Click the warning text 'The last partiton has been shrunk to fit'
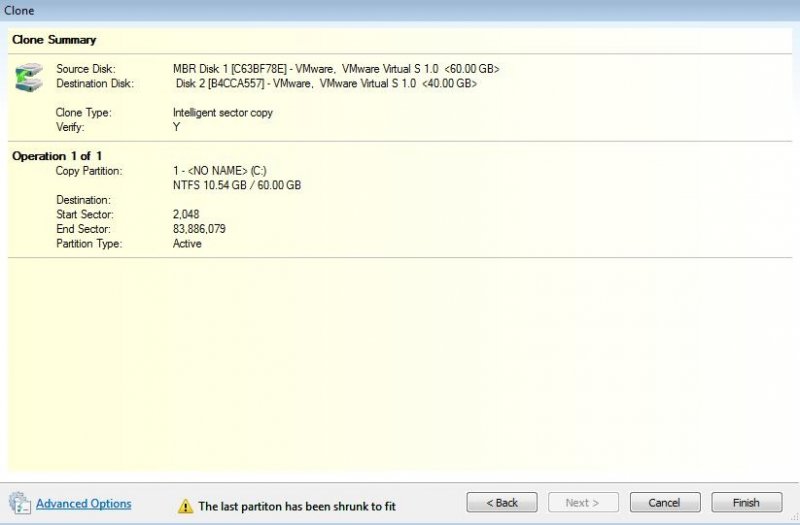 pos(297,506)
